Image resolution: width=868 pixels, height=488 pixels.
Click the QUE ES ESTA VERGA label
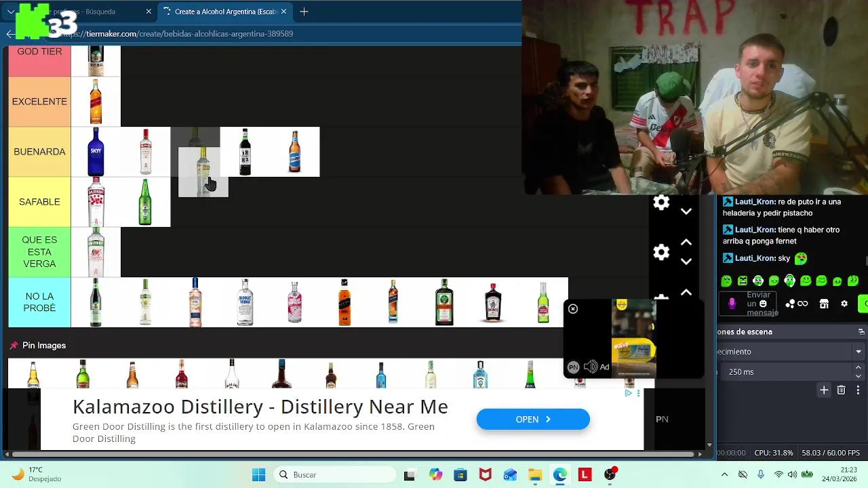click(39, 252)
